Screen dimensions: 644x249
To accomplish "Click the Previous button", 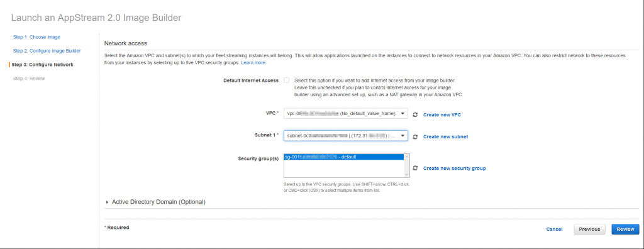I will pos(589,230).
